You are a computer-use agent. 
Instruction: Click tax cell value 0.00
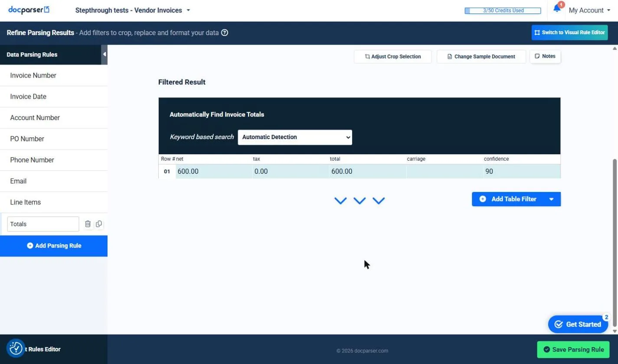click(x=291, y=172)
